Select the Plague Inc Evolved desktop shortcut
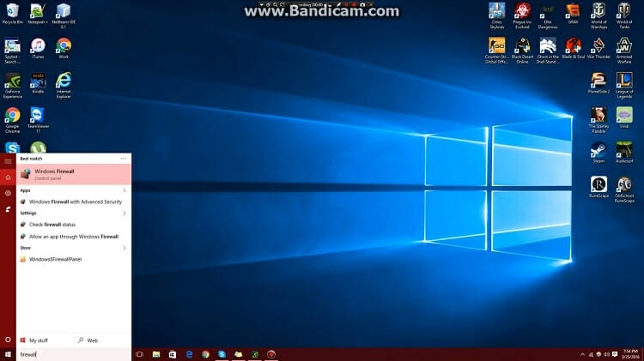Viewport: 644px width, 361px height. [x=522, y=15]
